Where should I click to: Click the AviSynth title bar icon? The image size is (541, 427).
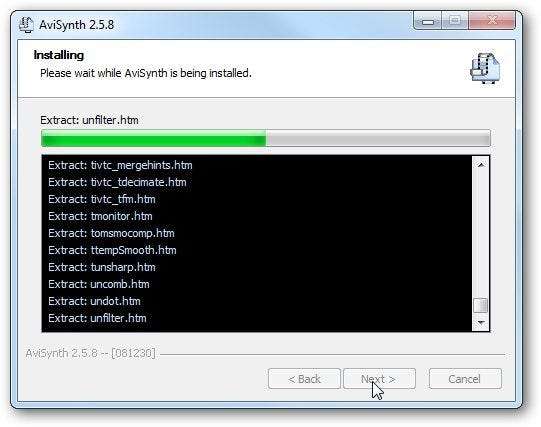click(x=26, y=24)
